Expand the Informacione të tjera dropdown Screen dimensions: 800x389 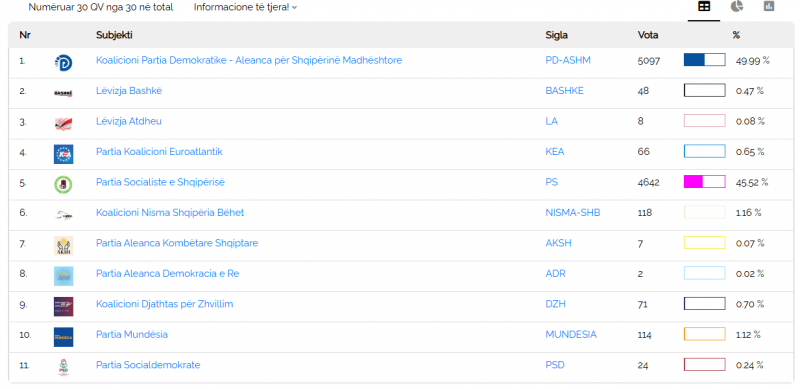245,7
